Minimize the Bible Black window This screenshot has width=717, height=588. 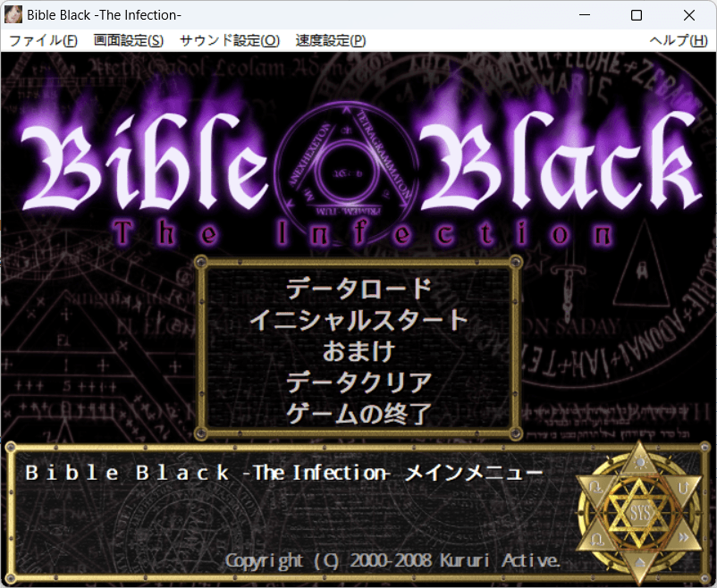click(585, 15)
